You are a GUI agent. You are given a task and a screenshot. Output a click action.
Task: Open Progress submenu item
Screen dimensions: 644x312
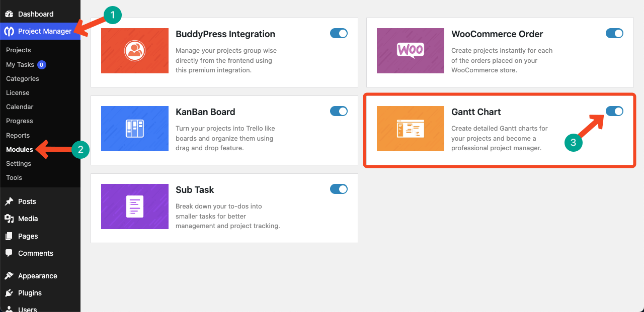click(x=20, y=121)
